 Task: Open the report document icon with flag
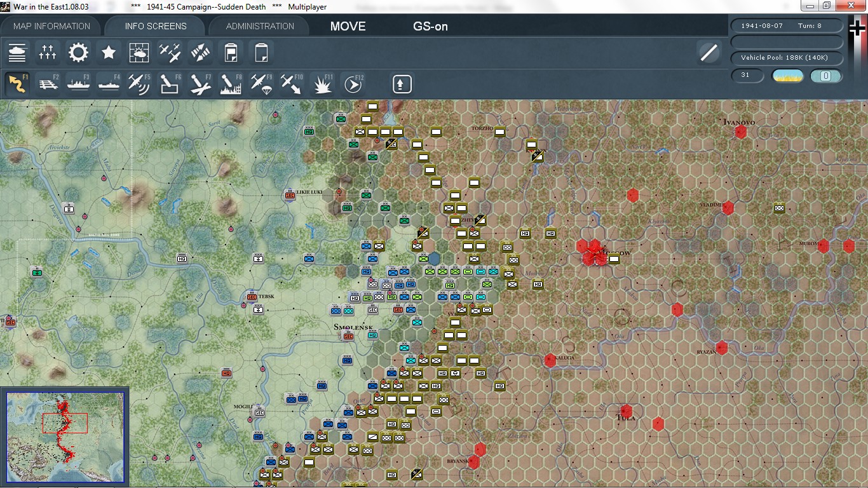point(231,52)
